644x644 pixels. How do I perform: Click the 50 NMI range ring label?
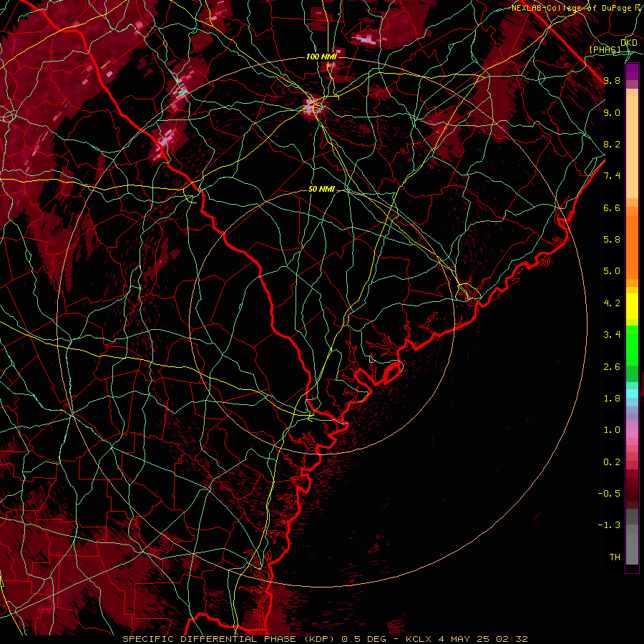pyautogui.click(x=321, y=189)
